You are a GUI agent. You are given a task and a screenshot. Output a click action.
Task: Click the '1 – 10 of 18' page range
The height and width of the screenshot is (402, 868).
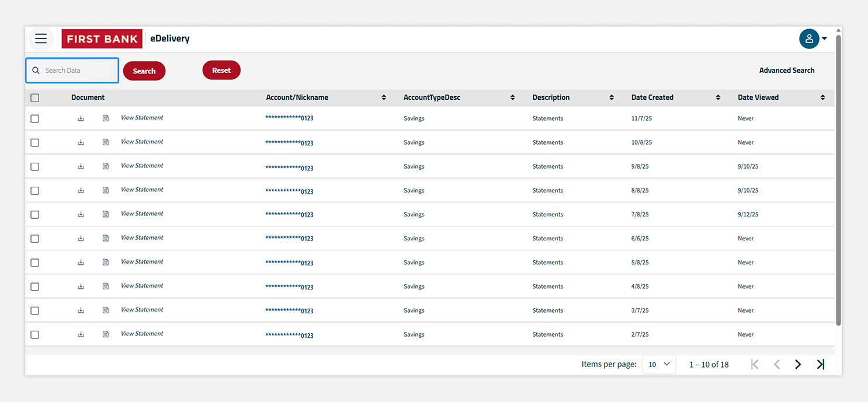pos(709,364)
